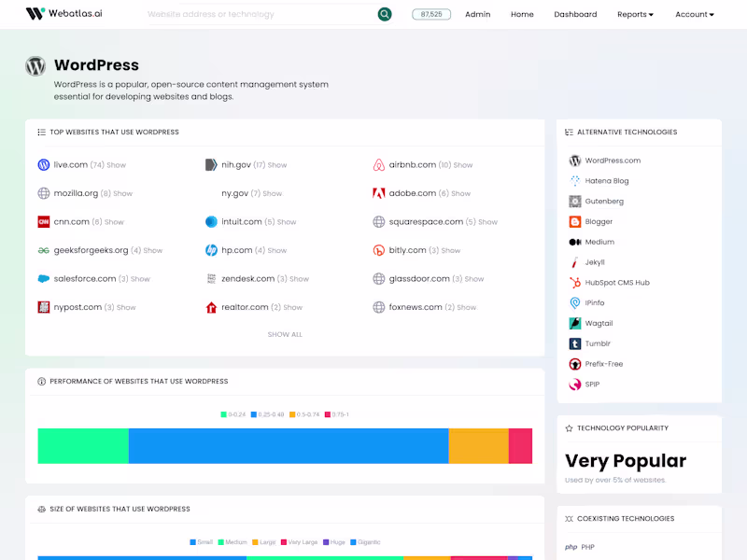747x560 pixels.
Task: Click the adobe.com logo icon
Action: click(x=379, y=193)
